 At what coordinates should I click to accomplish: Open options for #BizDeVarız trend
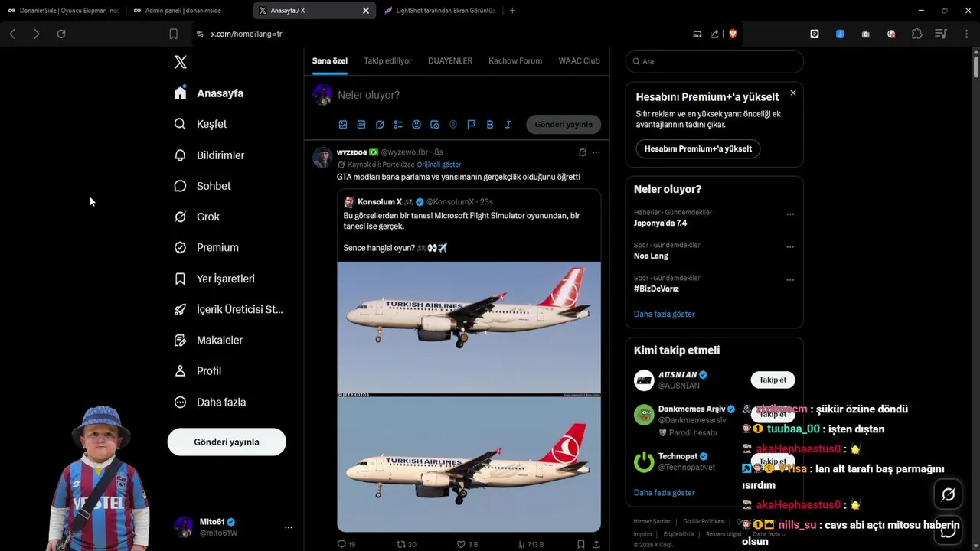[790, 280]
